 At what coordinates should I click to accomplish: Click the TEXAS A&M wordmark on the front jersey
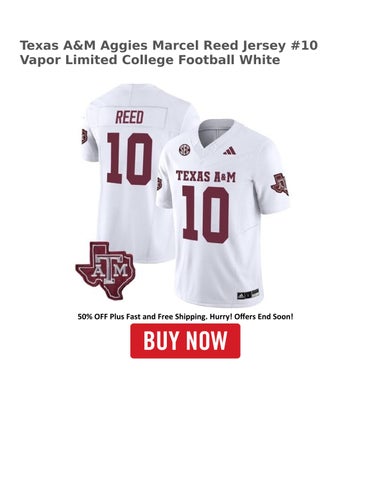pos(206,176)
